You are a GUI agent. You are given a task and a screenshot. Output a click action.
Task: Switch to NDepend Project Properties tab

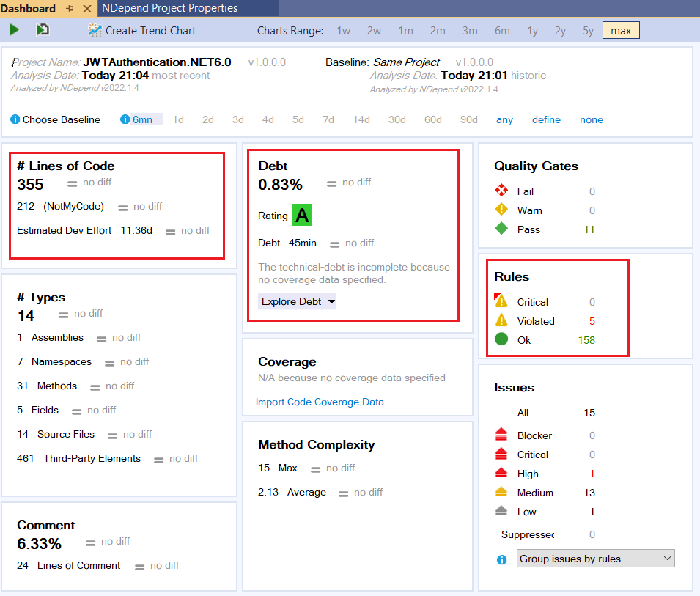169,8
